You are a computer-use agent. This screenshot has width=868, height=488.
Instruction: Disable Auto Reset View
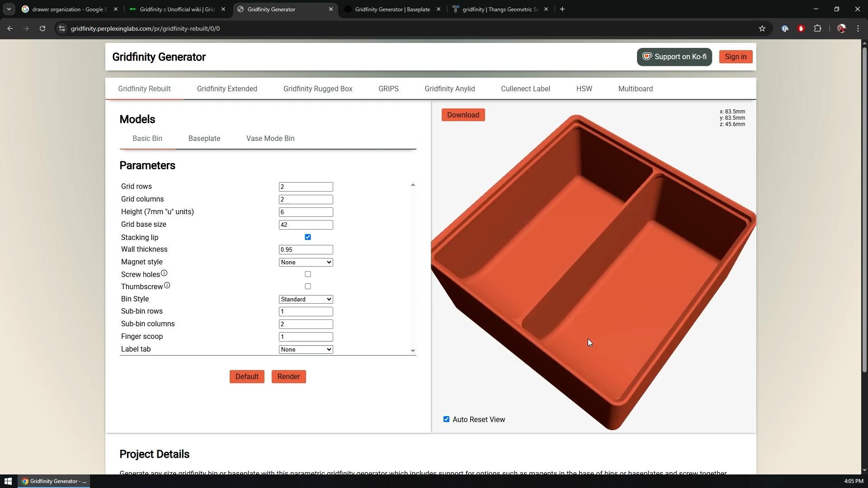point(447,419)
